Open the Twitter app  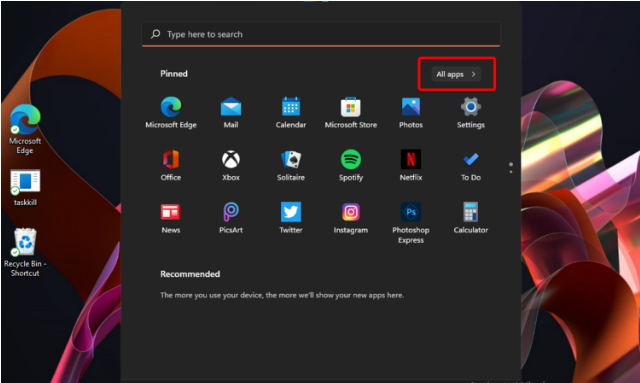click(x=291, y=218)
